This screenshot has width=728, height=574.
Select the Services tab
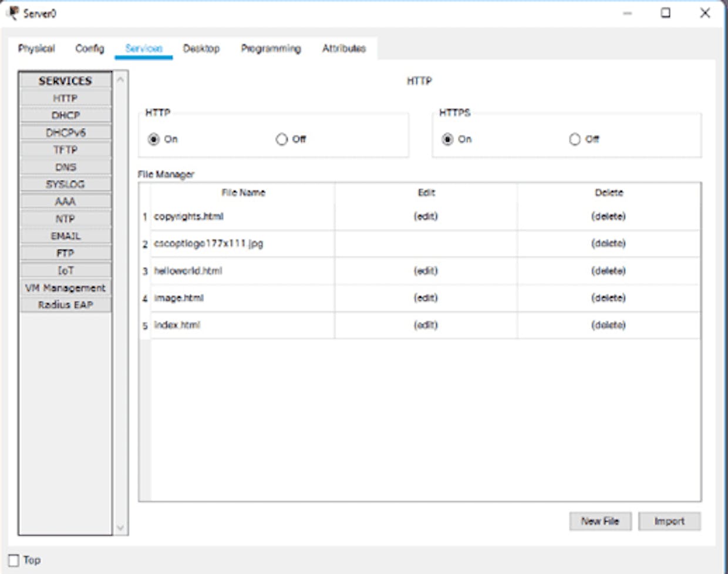(144, 49)
